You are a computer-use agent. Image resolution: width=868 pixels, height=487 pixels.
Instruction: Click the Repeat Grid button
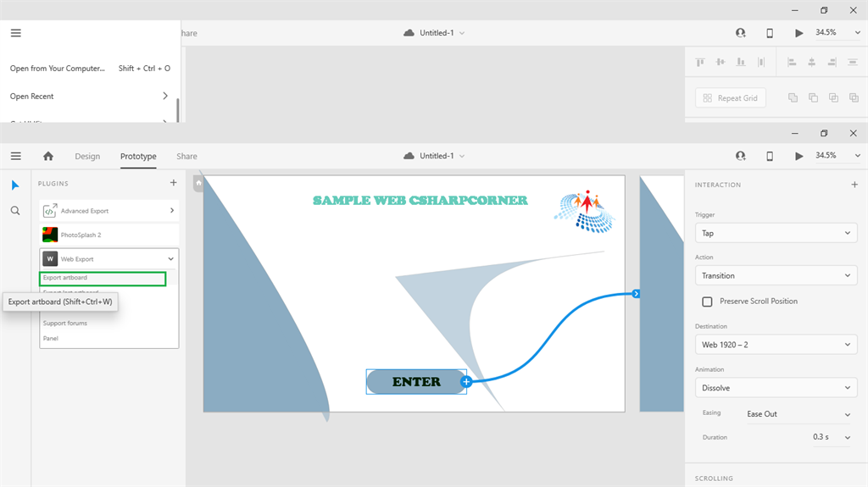tap(730, 98)
